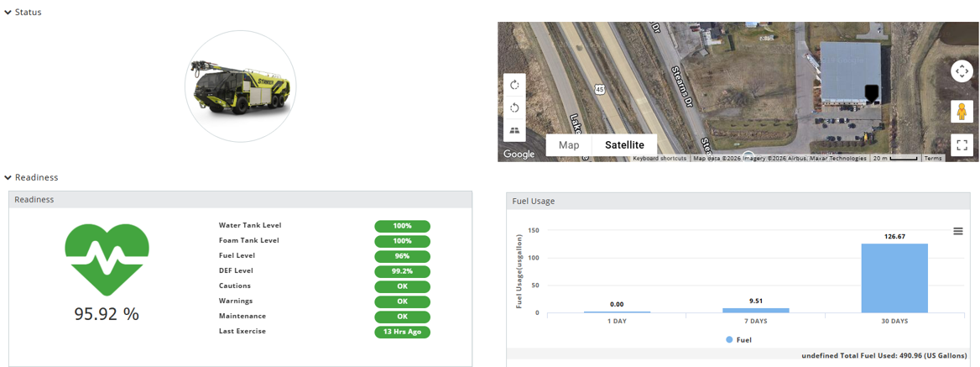
Task: Rotate the map clockwise
Action: 515,85
